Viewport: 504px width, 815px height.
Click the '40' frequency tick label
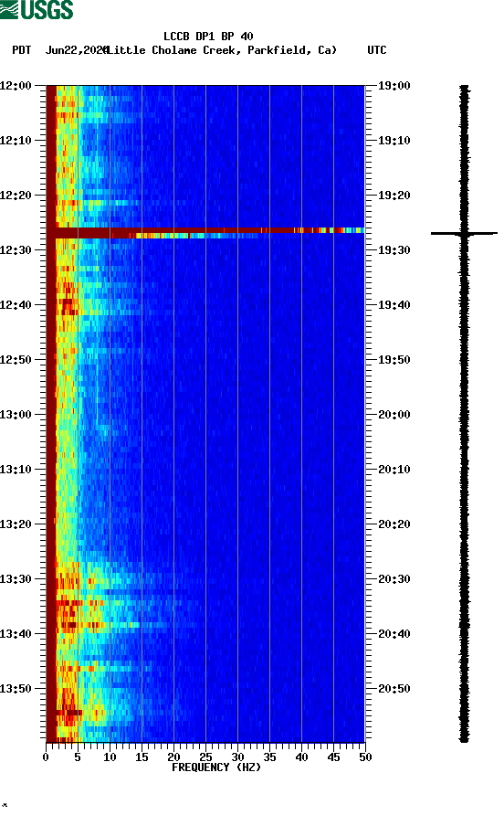301,757
